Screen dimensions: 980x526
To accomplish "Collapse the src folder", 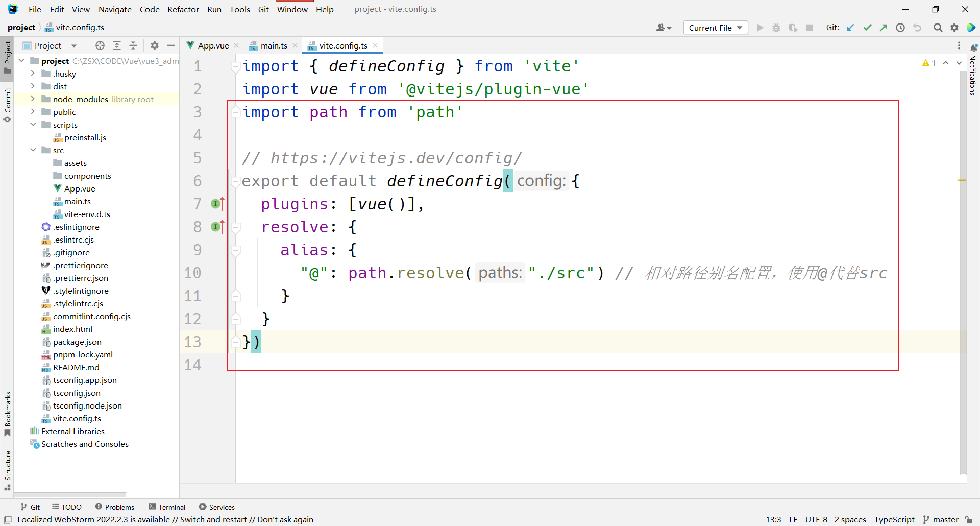I will tap(33, 150).
